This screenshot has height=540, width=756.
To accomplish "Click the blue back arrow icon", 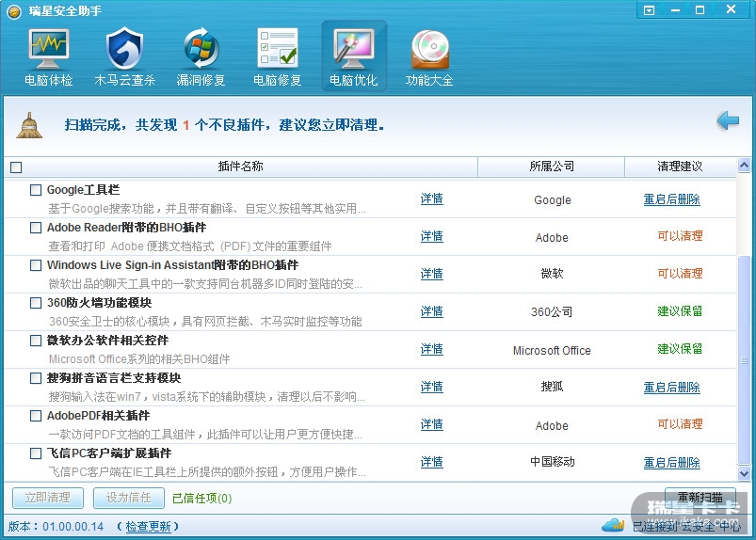I will (728, 120).
